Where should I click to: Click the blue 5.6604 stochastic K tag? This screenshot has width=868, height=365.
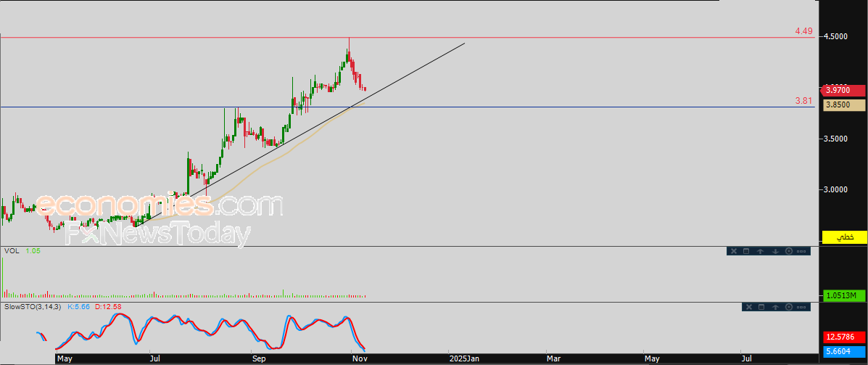click(x=844, y=351)
